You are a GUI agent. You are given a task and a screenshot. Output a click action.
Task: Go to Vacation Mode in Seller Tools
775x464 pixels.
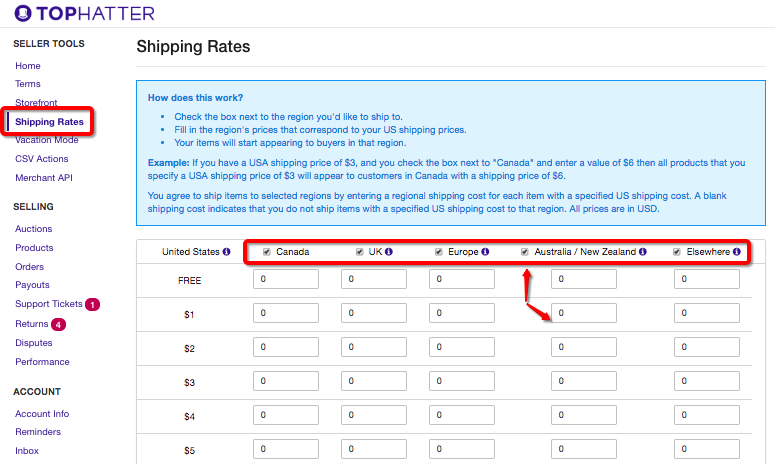(47, 140)
